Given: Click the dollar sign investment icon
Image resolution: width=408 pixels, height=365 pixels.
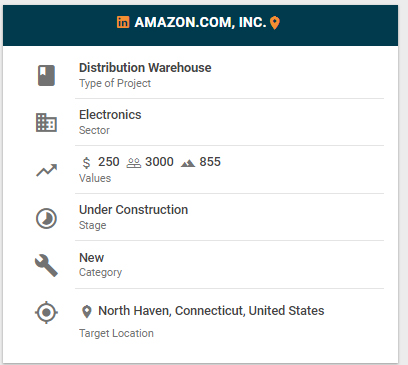Looking at the screenshot, I should [x=86, y=163].
